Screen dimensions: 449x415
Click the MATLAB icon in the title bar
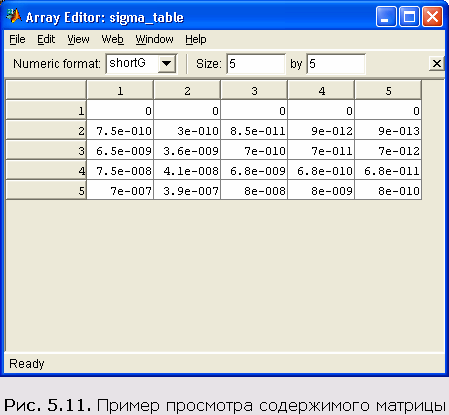click(13, 16)
